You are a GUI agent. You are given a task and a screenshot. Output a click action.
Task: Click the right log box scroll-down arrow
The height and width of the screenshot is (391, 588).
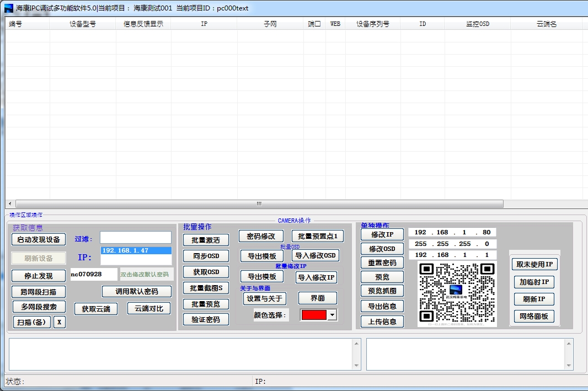pos(569,366)
